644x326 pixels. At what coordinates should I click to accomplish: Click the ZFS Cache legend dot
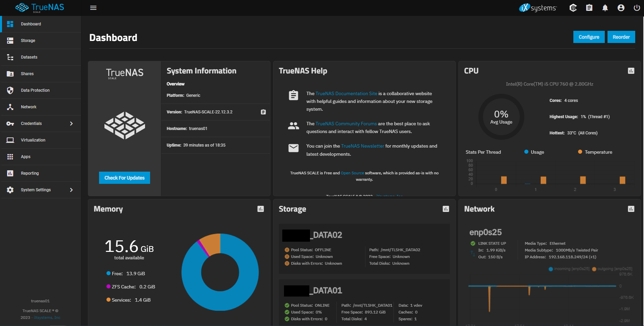pyautogui.click(x=109, y=286)
